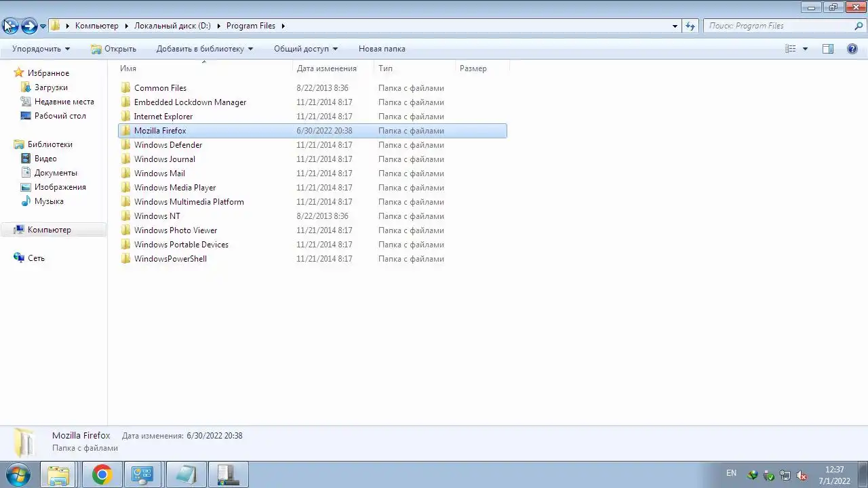The image size is (868, 488).
Task: Click Локальный диск (D:) breadcrumb
Action: [172, 26]
